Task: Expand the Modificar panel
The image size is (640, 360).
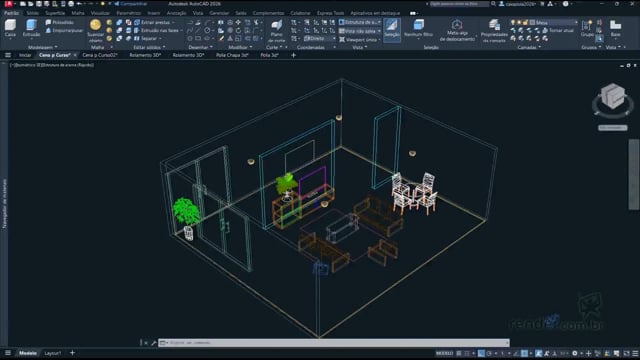Action: [240, 47]
